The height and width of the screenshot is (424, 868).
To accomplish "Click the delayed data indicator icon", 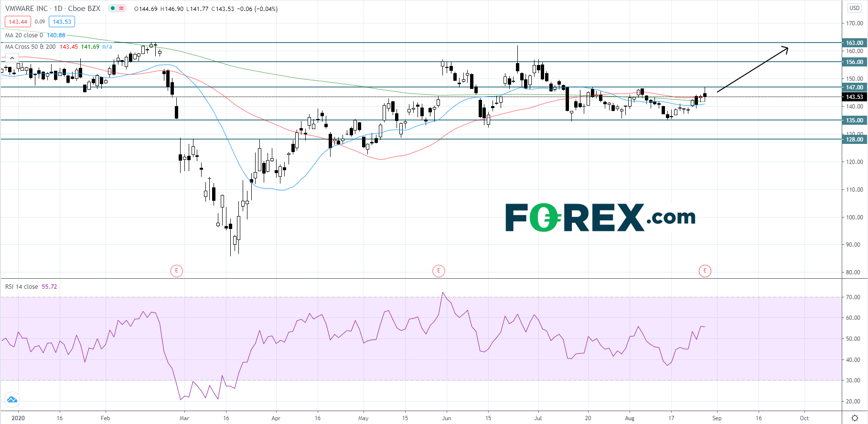I will [121, 8].
